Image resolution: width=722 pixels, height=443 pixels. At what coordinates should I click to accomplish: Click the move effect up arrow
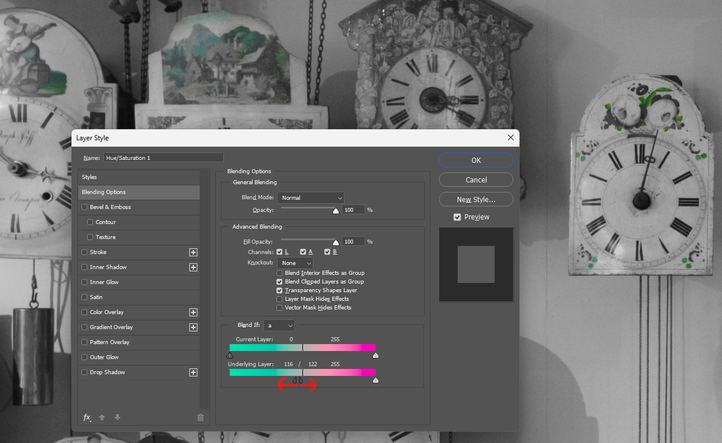(104, 417)
